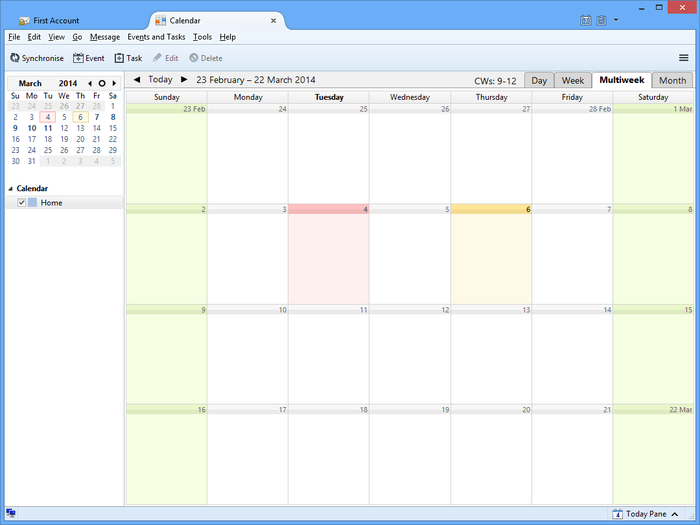Open the View menu

(56, 37)
